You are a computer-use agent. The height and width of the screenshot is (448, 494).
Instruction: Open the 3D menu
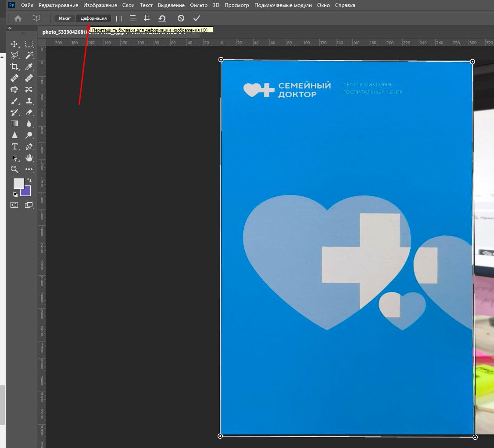pyautogui.click(x=216, y=5)
